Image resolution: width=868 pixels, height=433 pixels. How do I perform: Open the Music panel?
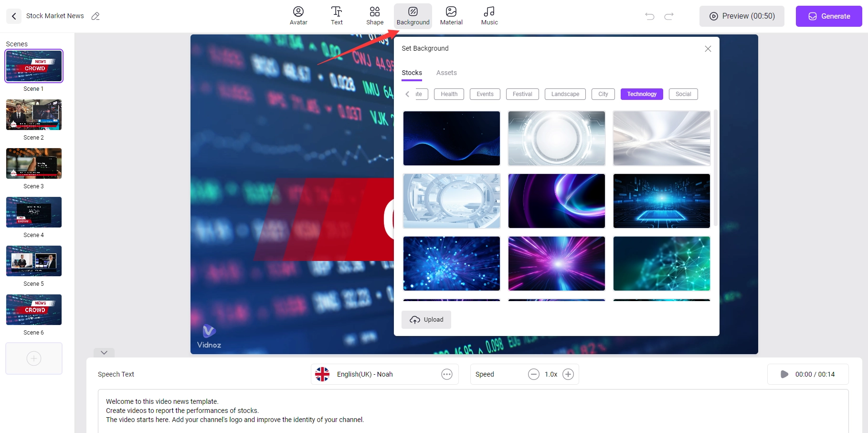[489, 16]
